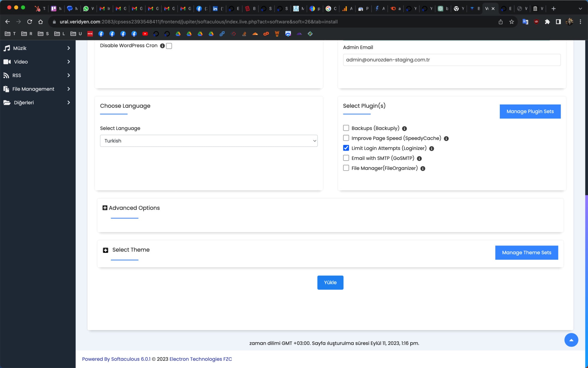Open the Chrome profile avatar
The width and height of the screenshot is (588, 368).
point(569,22)
